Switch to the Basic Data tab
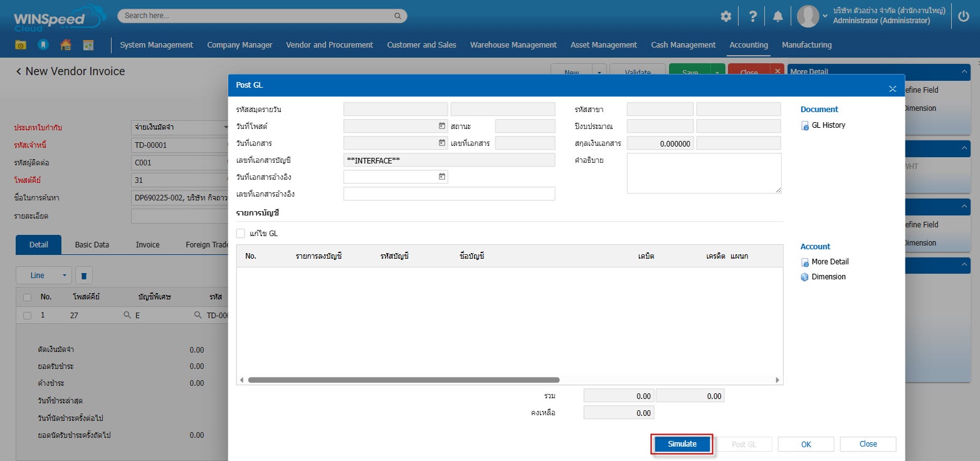980x461 pixels. click(x=92, y=245)
